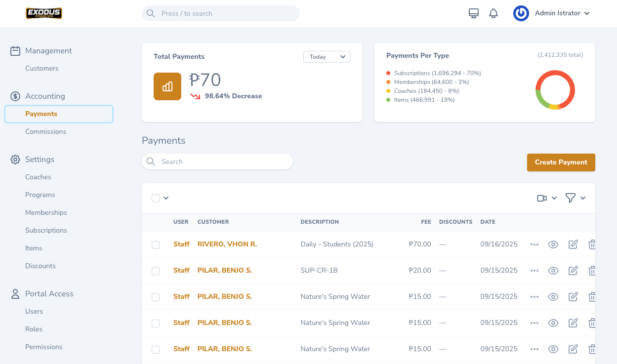
Task: Click the Exodus Fitness Gym logo
Action: [44, 13]
